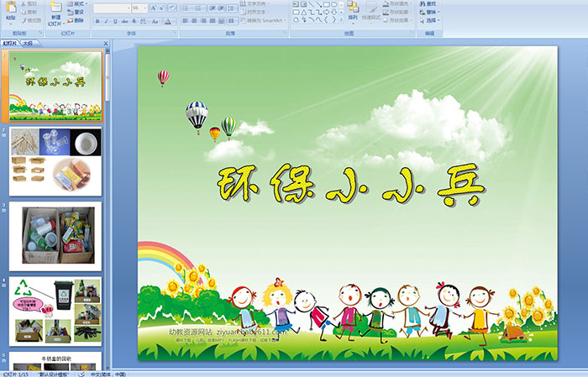Select slide 4 thumbnail with recycling bin
588x377 pixels.
(x=55, y=311)
